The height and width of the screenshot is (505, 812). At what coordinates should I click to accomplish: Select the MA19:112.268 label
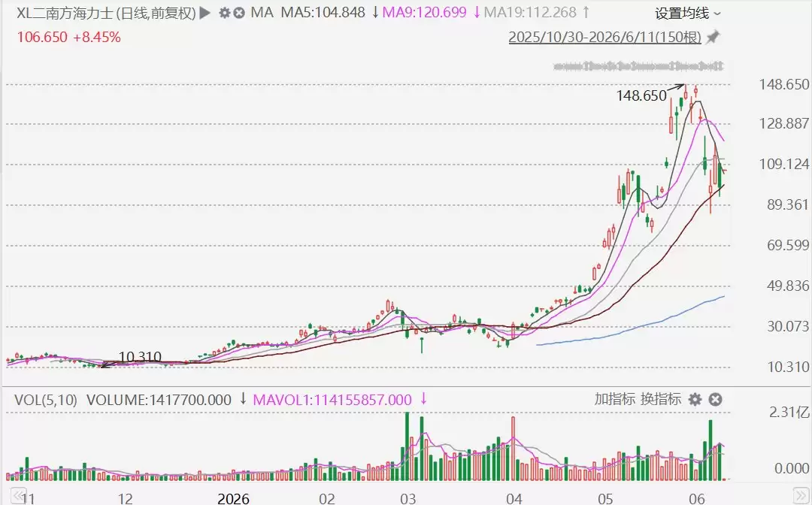[x=530, y=13]
